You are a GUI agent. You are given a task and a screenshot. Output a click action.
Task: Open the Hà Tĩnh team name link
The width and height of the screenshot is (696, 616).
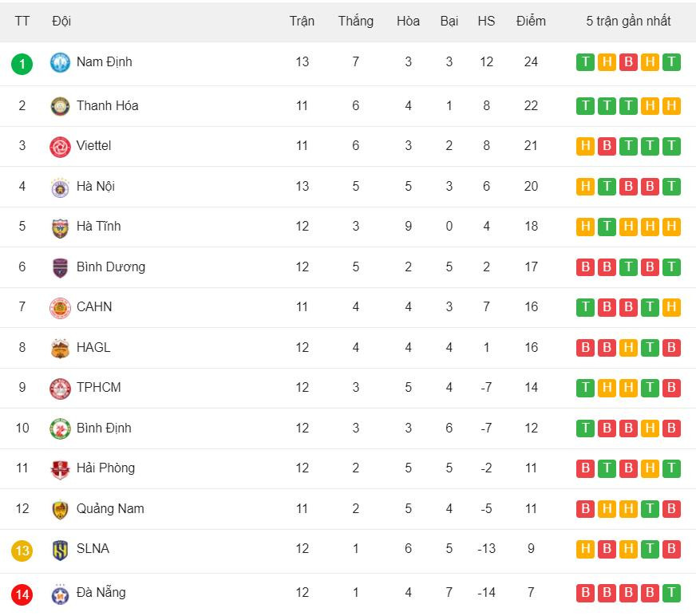[99, 226]
